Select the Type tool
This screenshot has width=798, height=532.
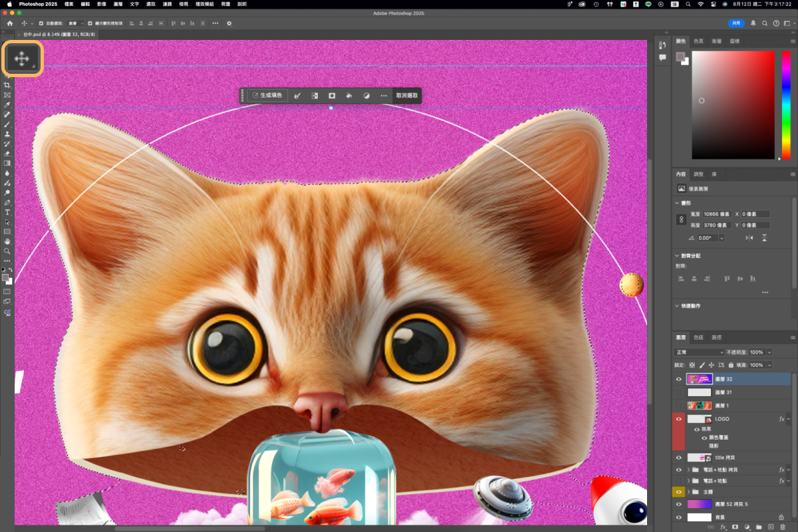pos(7,212)
